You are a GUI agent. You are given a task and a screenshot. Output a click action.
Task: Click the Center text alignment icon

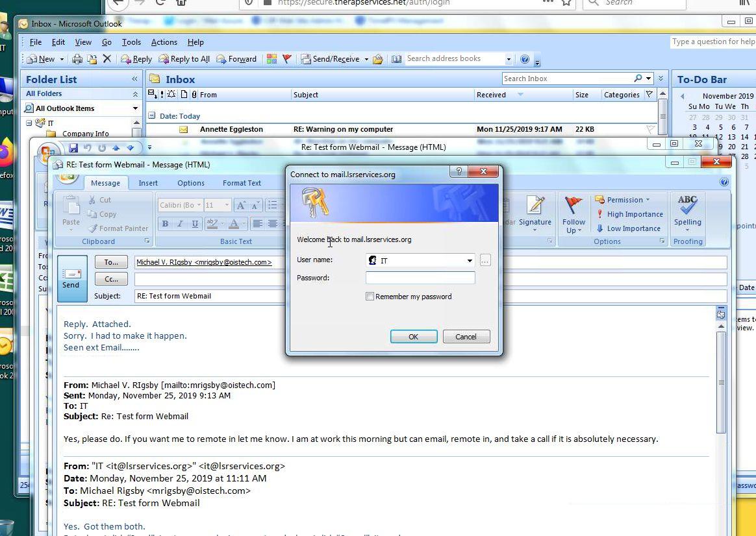point(272,223)
